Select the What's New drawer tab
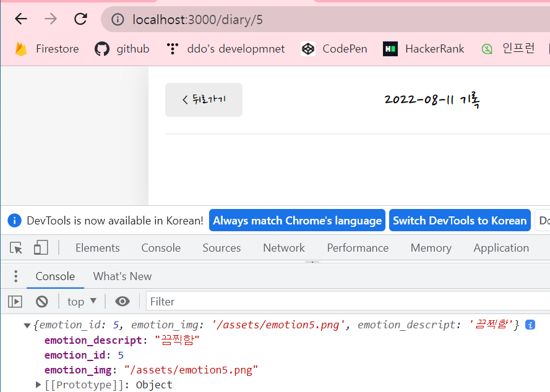550x392 pixels. tap(122, 276)
